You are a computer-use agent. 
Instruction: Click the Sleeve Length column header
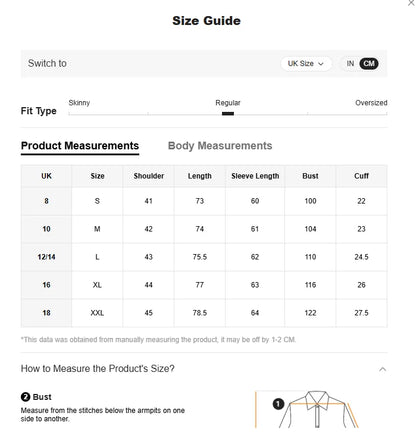pyautogui.click(x=255, y=176)
